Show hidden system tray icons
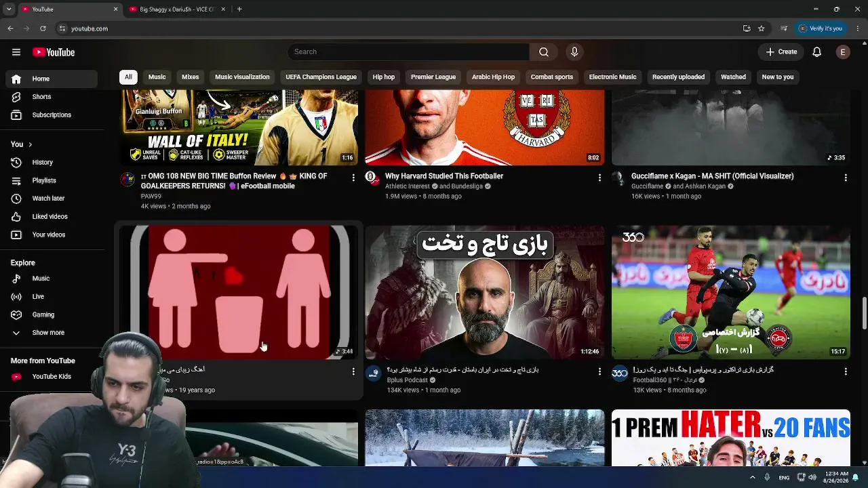This screenshot has width=868, height=488. tap(752, 477)
